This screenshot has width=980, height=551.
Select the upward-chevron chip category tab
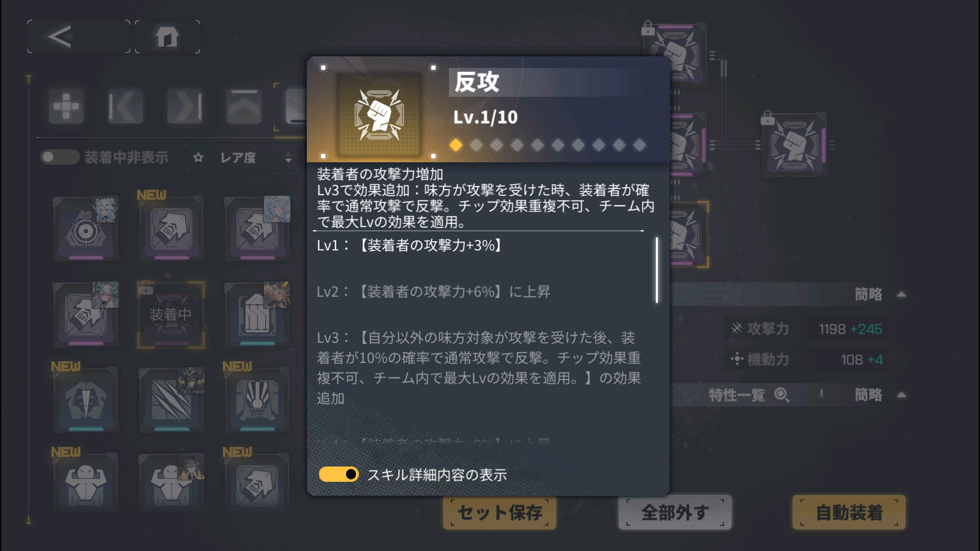pos(244,107)
